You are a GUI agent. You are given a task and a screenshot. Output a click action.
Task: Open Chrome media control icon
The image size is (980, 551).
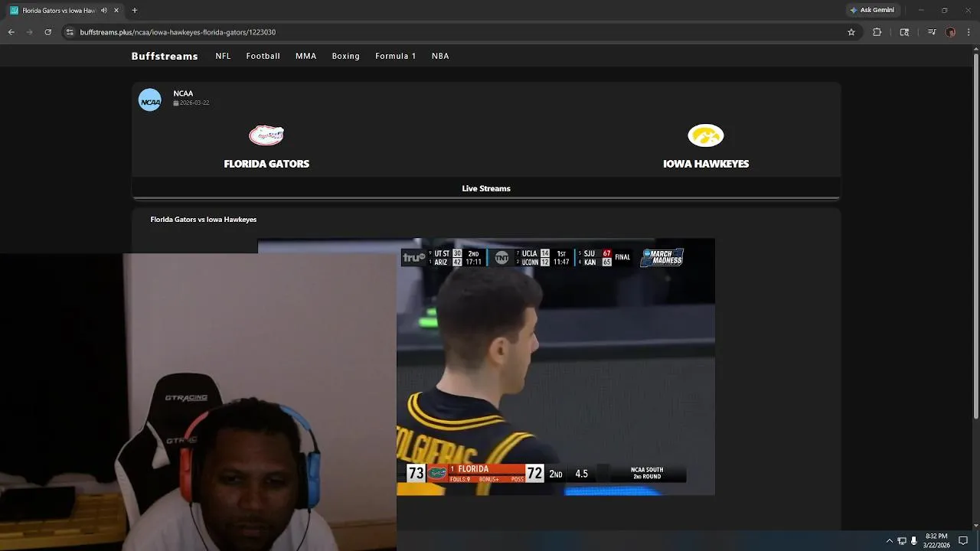[x=932, y=32]
